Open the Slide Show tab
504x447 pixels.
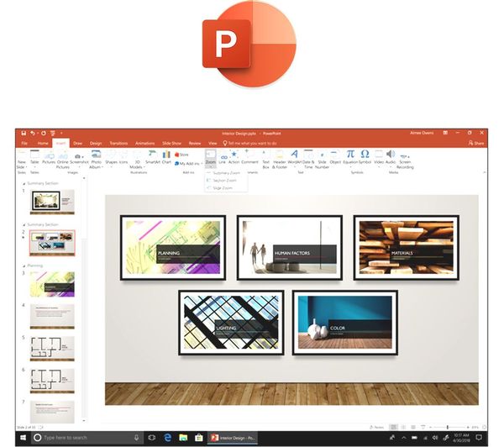(x=171, y=143)
